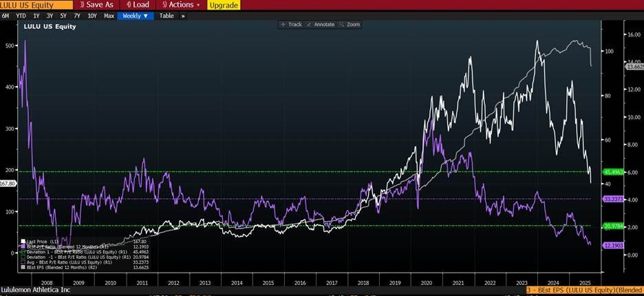Click the 2012 label on the time axis
The width and height of the screenshot is (644, 296).
(x=173, y=283)
